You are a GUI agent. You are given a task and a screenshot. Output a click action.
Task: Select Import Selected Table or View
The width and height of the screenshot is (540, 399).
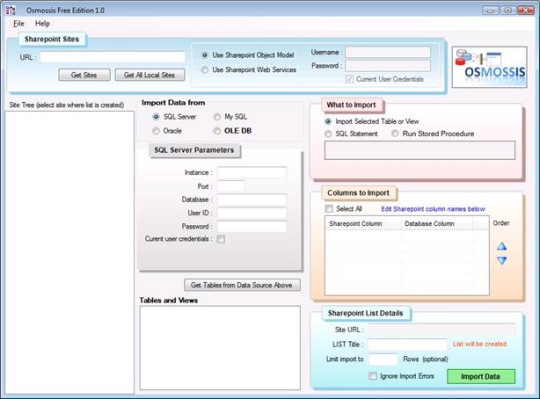click(328, 122)
